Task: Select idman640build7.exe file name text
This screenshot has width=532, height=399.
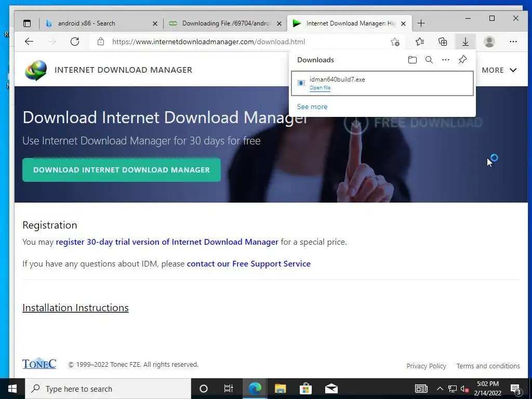Action: pyautogui.click(x=337, y=79)
